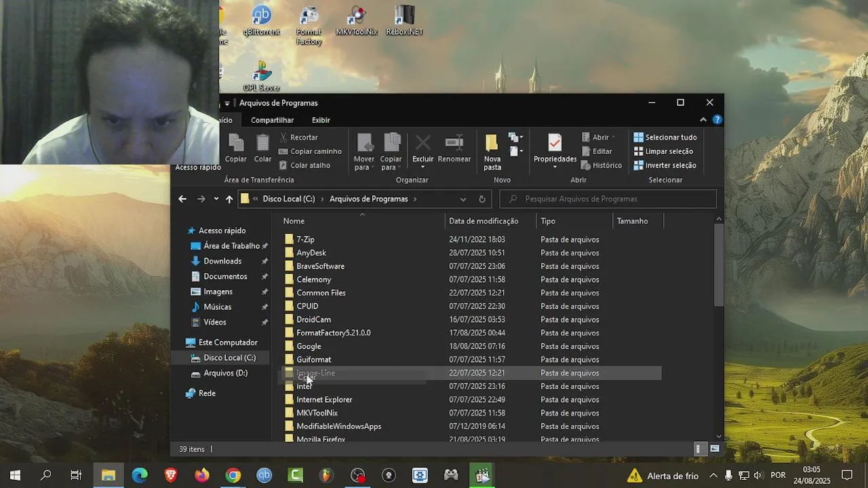Open qBittorrent desktop shortcut
This screenshot has width=868, height=488.
click(x=261, y=20)
